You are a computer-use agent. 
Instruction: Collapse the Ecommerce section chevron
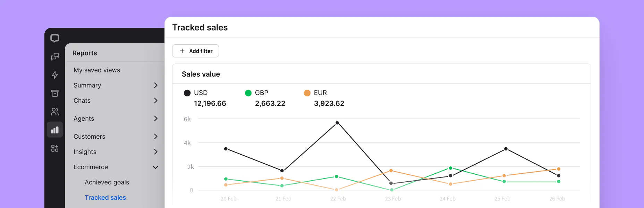pyautogui.click(x=155, y=167)
